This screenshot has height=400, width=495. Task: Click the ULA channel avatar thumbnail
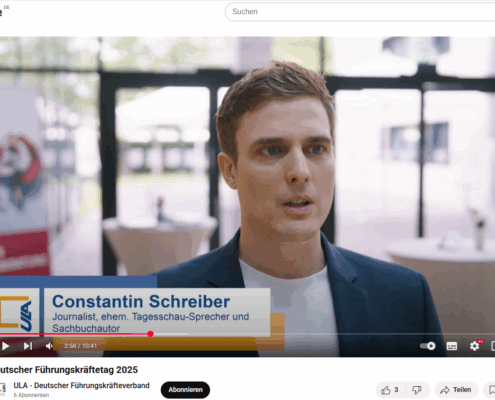click(3, 389)
